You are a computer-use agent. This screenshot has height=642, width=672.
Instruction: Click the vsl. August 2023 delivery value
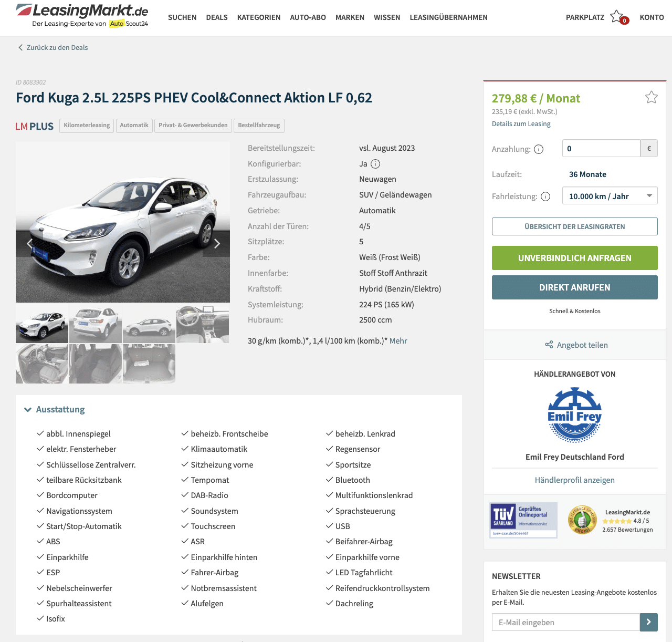387,148
